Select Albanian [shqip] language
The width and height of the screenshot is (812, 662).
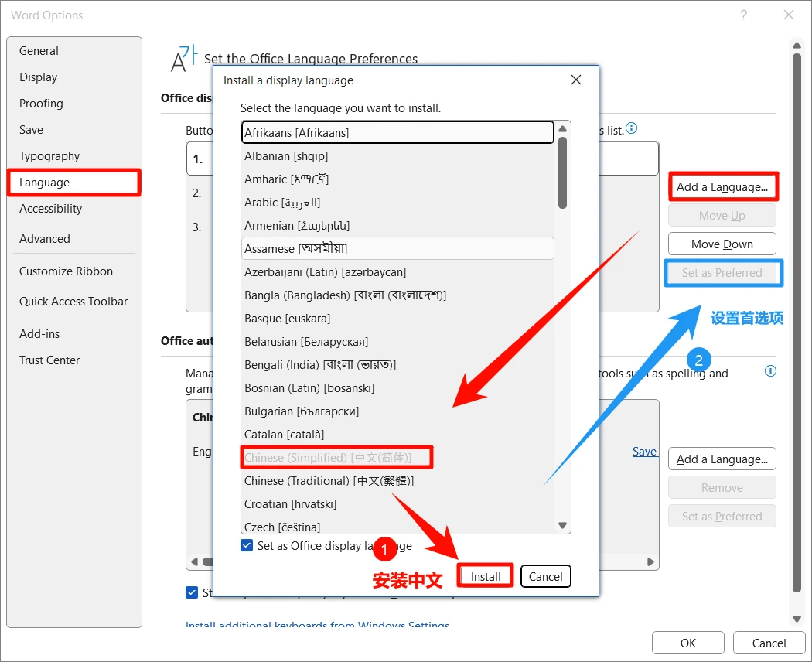[397, 156]
